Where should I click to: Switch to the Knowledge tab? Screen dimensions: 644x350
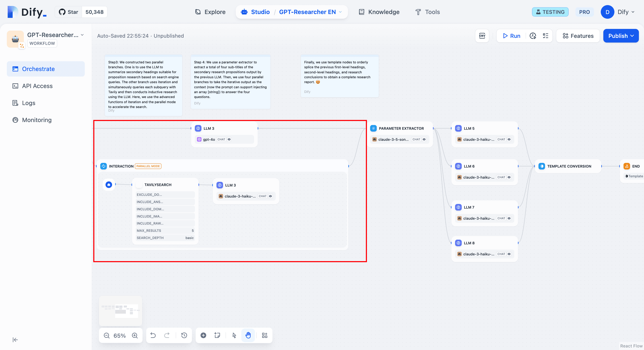point(379,12)
